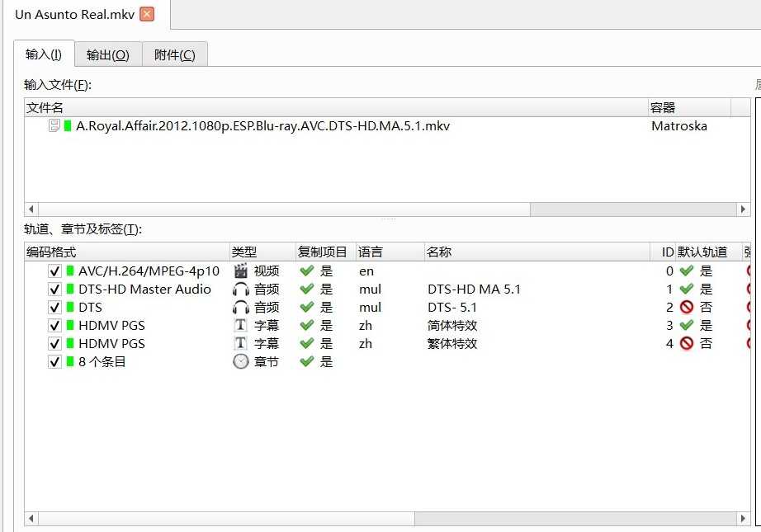
Task: Click the 8 个条目 chapters entry
Action: point(102,362)
